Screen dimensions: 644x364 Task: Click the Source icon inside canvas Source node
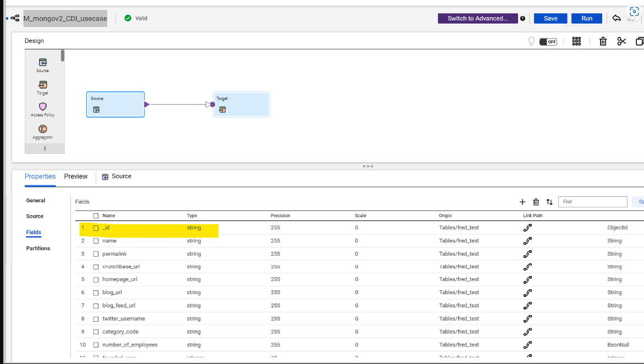(x=96, y=109)
